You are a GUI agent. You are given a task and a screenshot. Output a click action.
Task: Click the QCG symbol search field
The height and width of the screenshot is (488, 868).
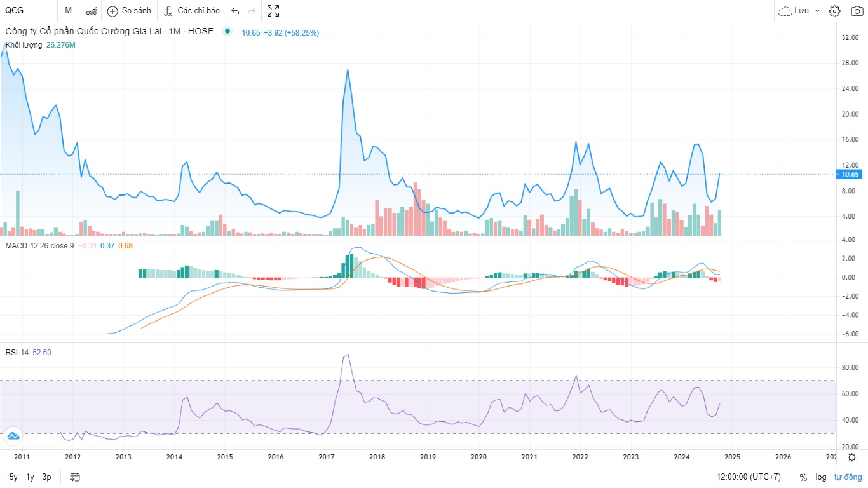29,11
